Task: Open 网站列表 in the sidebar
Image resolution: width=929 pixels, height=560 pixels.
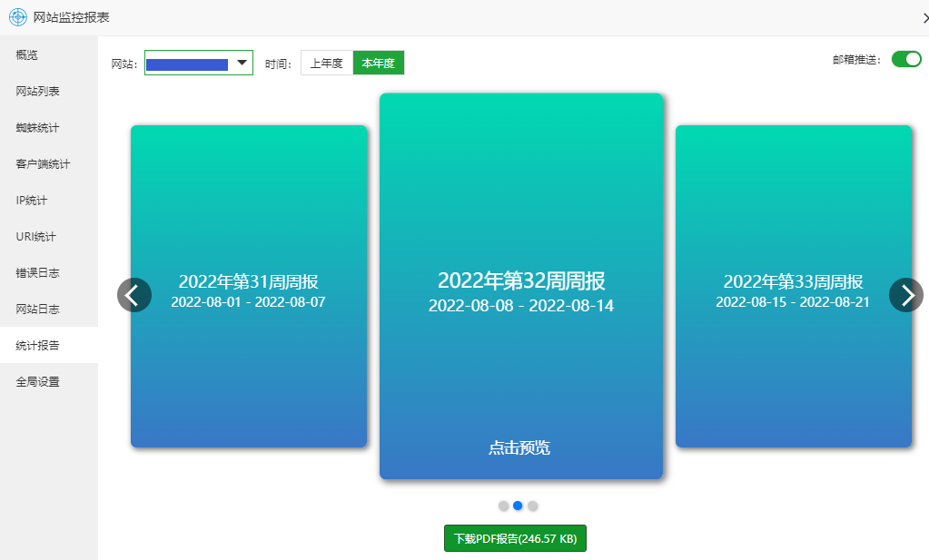Action: pos(37,91)
